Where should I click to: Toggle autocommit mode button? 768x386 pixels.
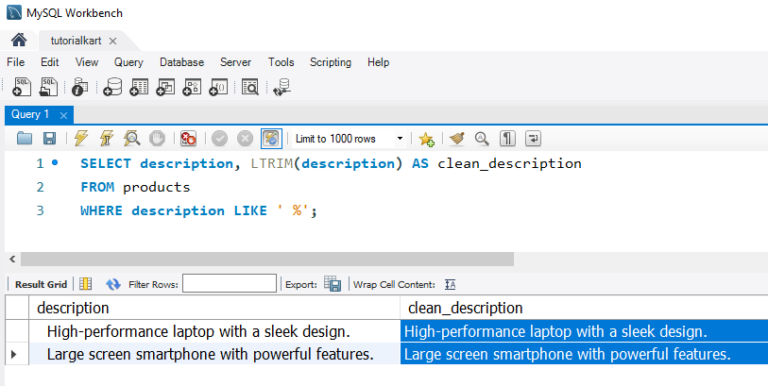tap(271, 139)
